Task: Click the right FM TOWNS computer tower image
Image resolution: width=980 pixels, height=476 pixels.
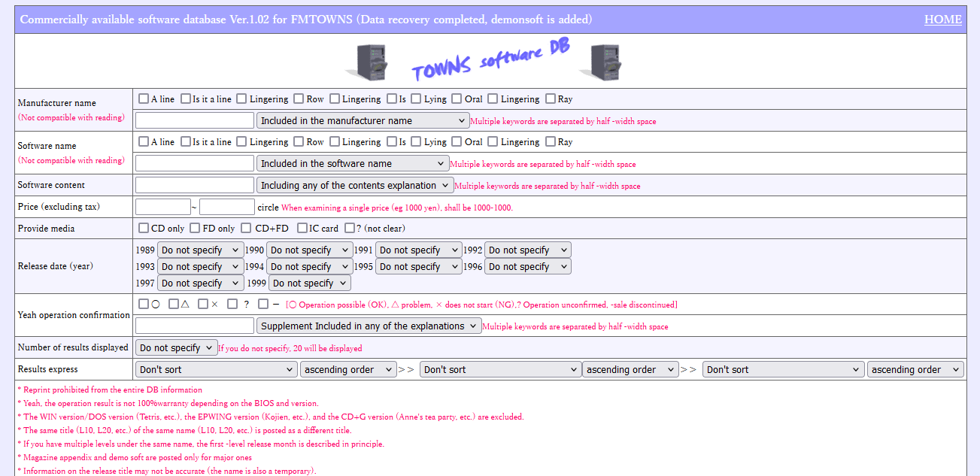Action: (x=600, y=62)
